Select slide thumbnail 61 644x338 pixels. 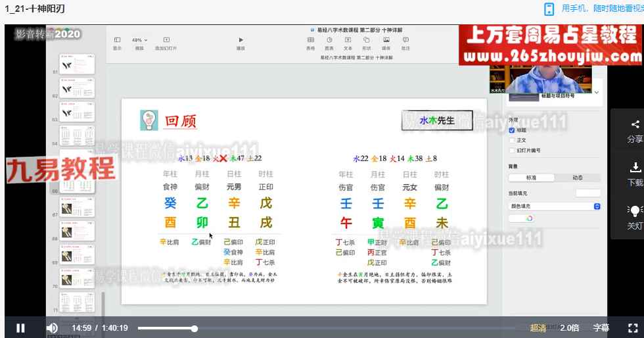pyautogui.click(x=77, y=64)
